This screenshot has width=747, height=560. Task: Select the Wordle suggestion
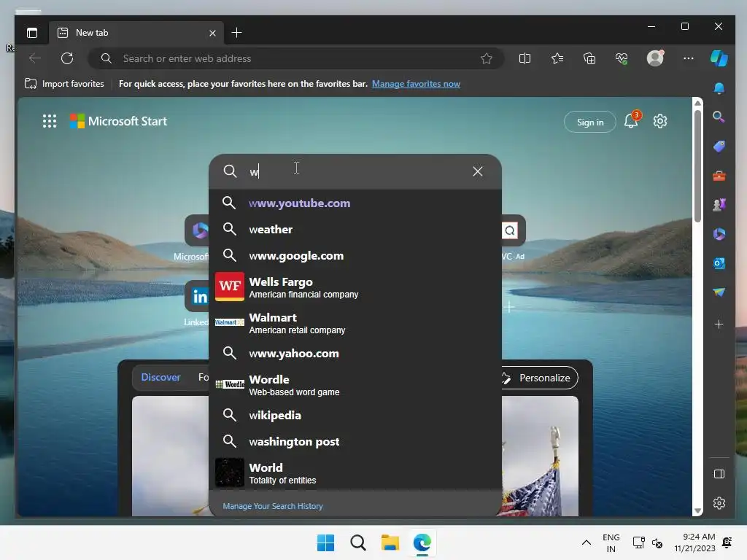click(x=355, y=385)
